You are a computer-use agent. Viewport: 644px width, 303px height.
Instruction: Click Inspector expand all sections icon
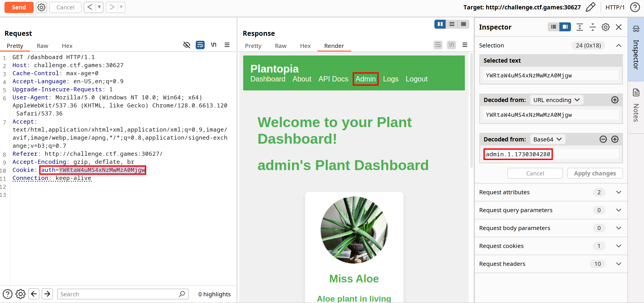click(579, 27)
